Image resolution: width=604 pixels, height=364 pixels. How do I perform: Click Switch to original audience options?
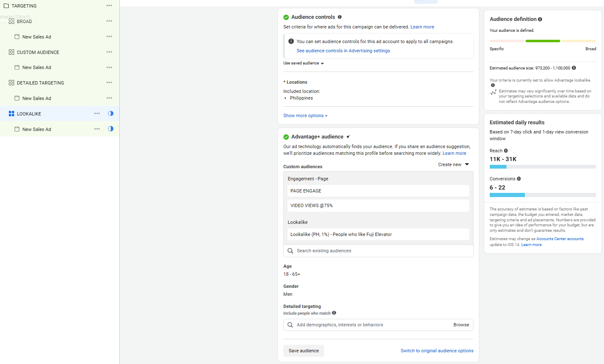click(437, 351)
